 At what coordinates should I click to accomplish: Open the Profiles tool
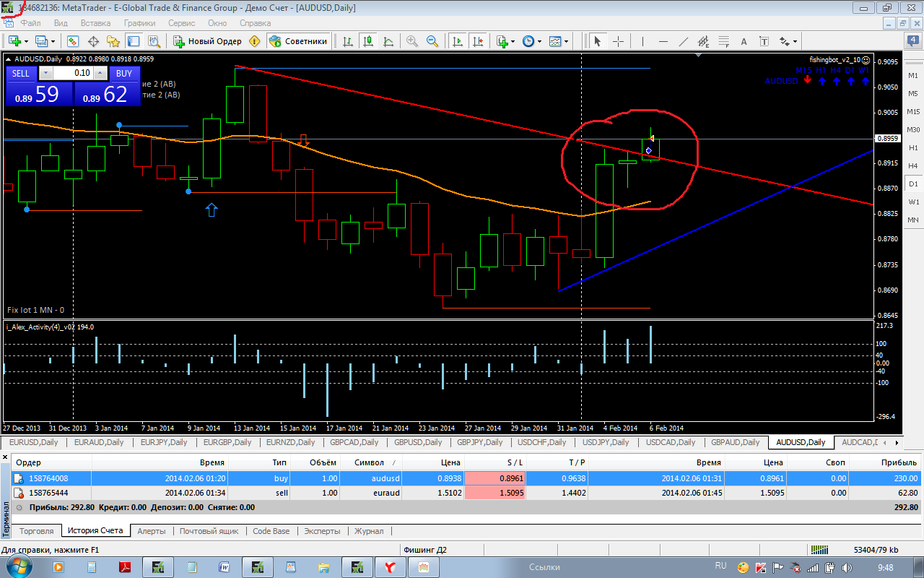(41, 41)
